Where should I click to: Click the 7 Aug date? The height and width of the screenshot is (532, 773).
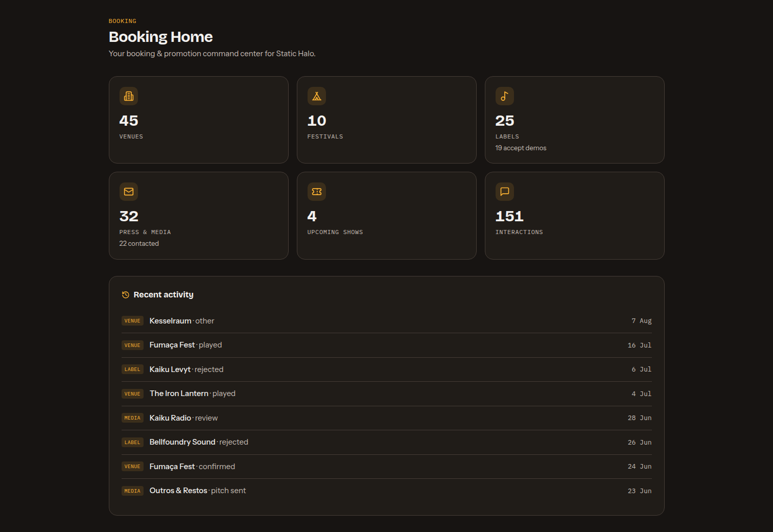click(x=642, y=321)
